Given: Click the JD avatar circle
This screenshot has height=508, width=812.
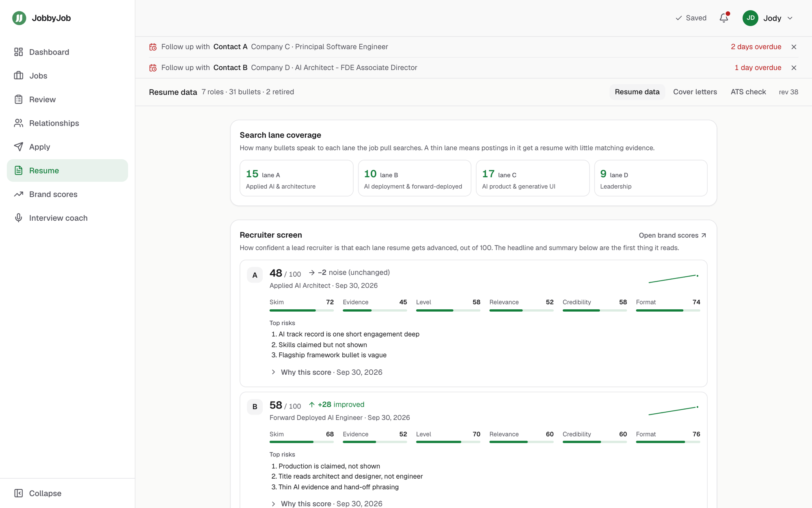Looking at the screenshot, I should click(x=750, y=18).
